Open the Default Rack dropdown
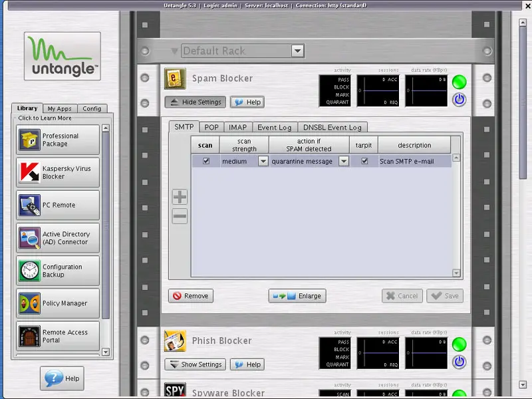The image size is (532, 399). (x=297, y=51)
